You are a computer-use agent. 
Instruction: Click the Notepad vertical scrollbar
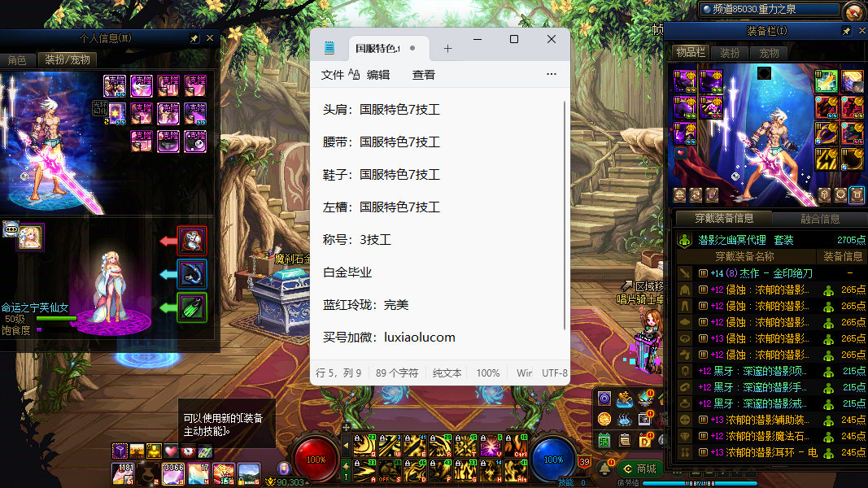point(565,216)
